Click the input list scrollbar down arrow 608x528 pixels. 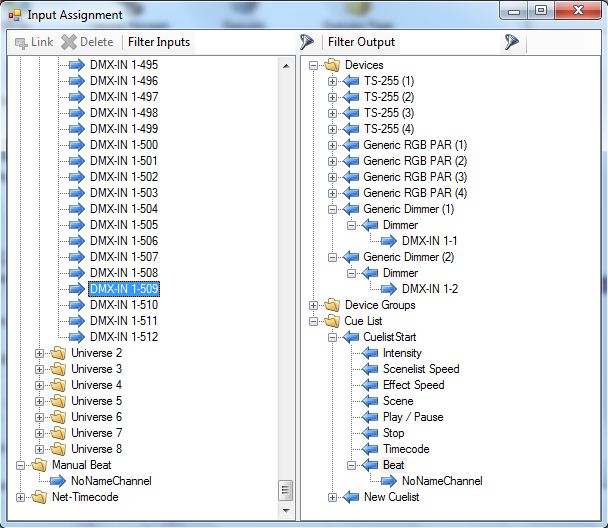(x=285, y=510)
